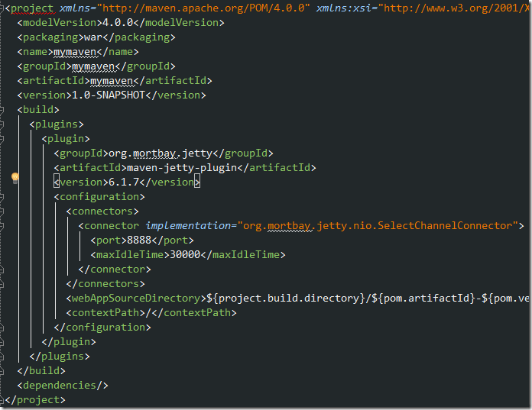Click the closing '/packaging' tag

139,37
